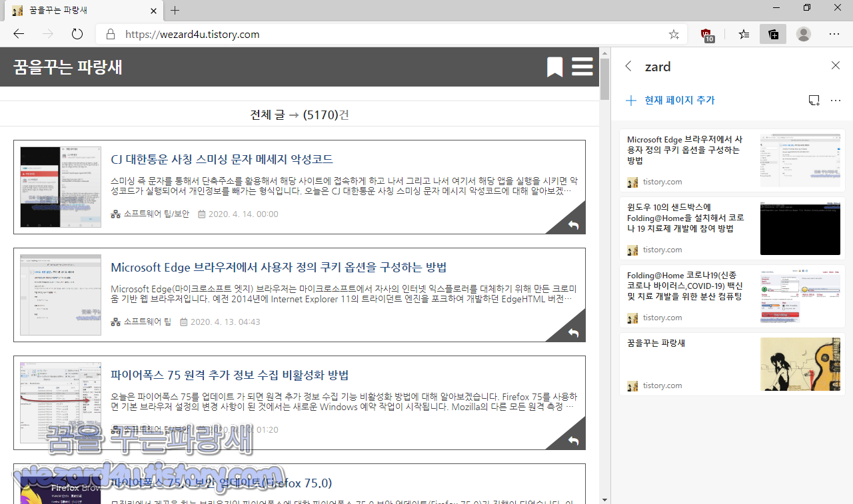Click the page vertical scrollbar thumb
The image size is (853, 504).
point(604,79)
